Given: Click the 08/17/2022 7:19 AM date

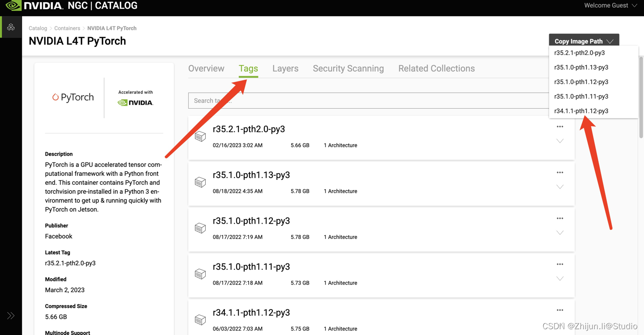Looking at the screenshot, I should click(x=237, y=237).
